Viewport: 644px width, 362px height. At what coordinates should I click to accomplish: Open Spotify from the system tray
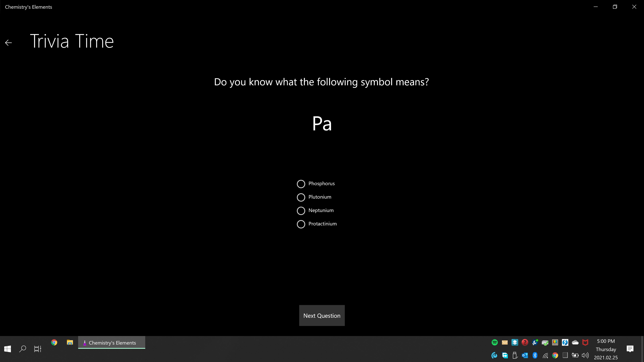pyautogui.click(x=495, y=342)
